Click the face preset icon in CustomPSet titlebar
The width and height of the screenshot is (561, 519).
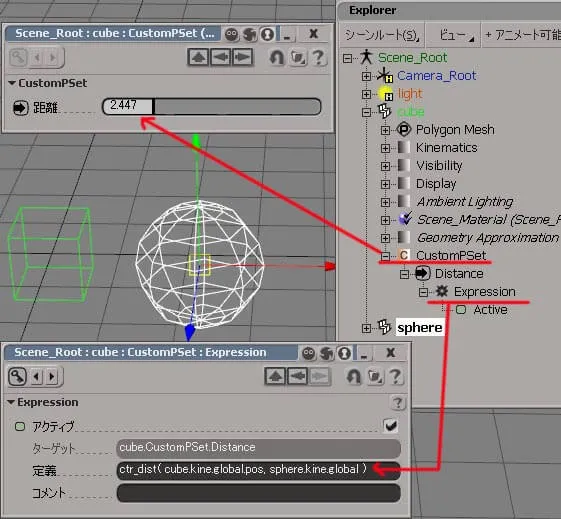pyautogui.click(x=231, y=34)
